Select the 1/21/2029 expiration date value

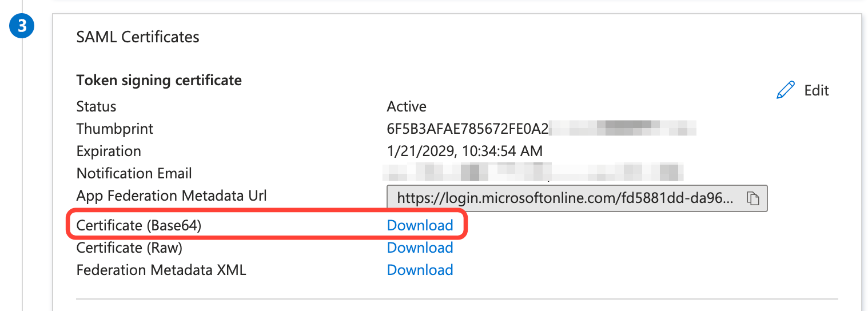(464, 151)
